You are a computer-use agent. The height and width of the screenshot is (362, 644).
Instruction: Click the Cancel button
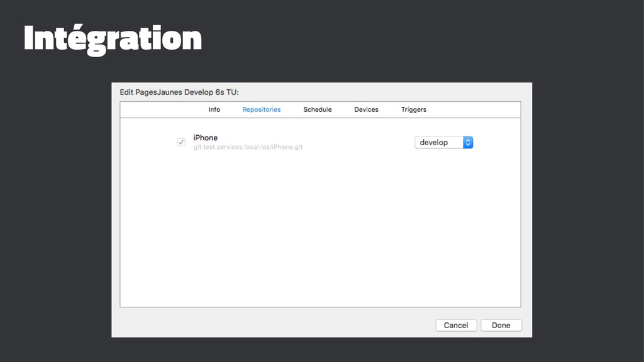456,325
